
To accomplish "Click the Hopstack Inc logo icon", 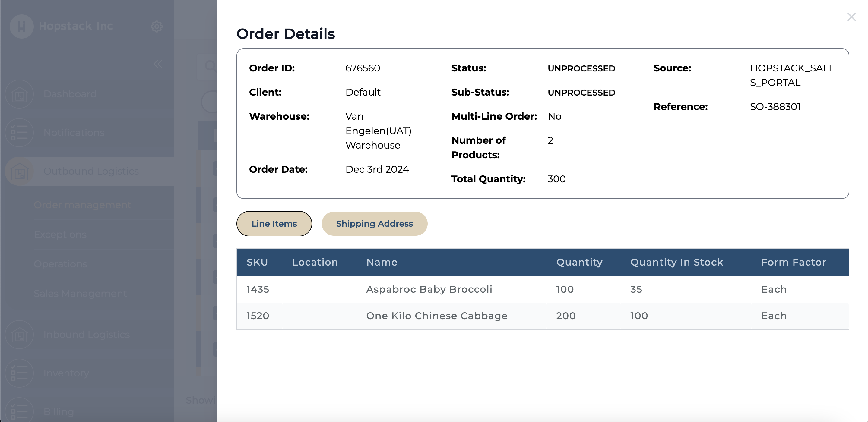I will (x=22, y=26).
